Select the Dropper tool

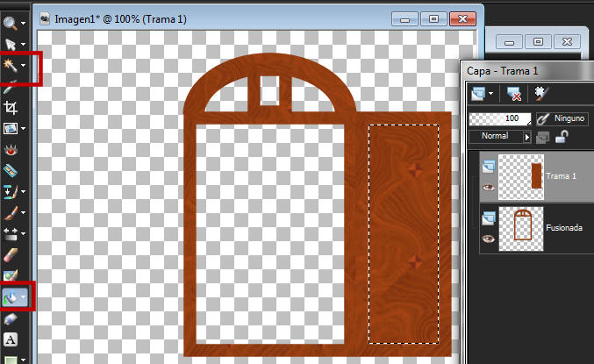click(11, 87)
